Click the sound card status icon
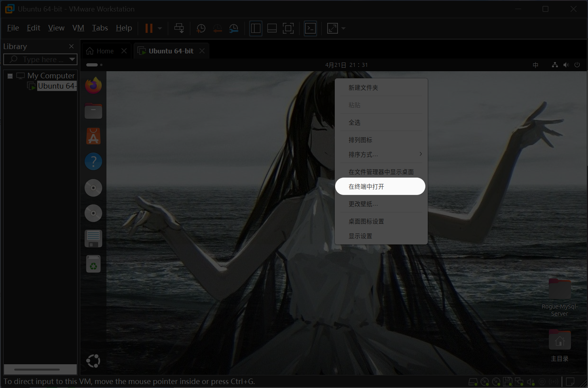The width and height of the screenshot is (588, 388). click(531, 382)
